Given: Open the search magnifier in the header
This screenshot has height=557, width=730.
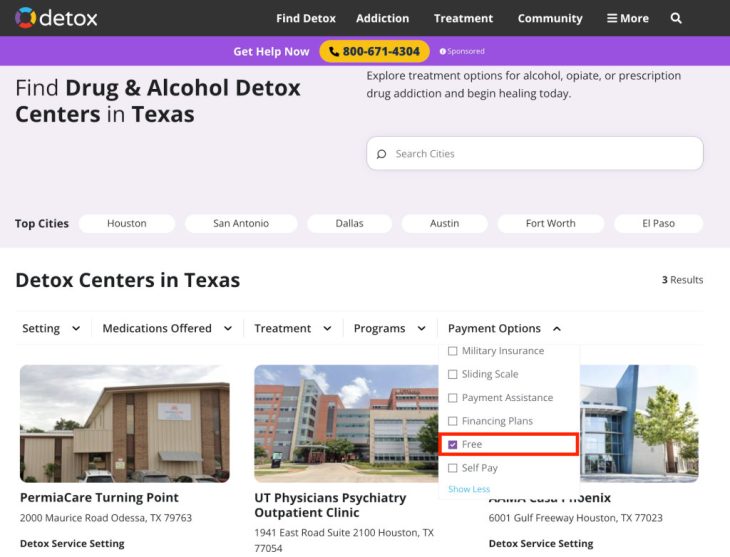Looking at the screenshot, I should [x=676, y=18].
